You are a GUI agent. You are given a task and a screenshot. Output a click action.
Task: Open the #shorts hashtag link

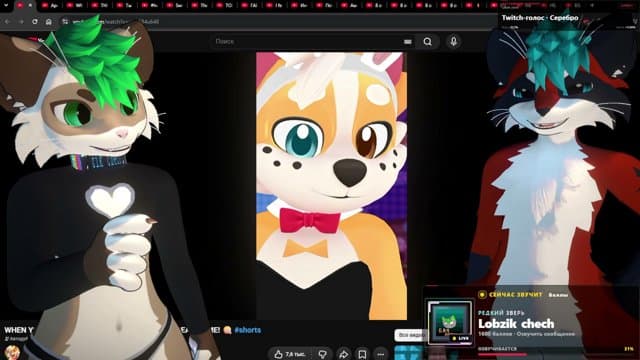click(247, 330)
